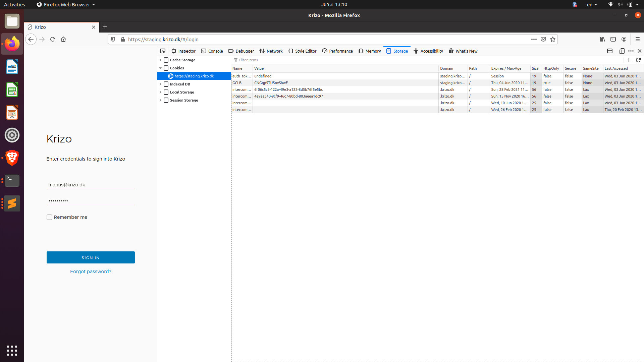Open the Library icon in toolbar
Viewport: 644px width, 362px height.
click(x=602, y=39)
